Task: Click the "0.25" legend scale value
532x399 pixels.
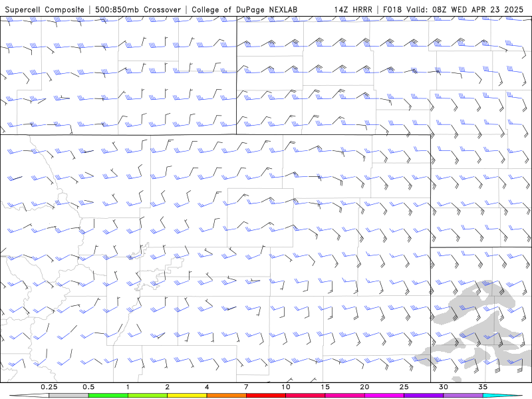Action: 49,387
